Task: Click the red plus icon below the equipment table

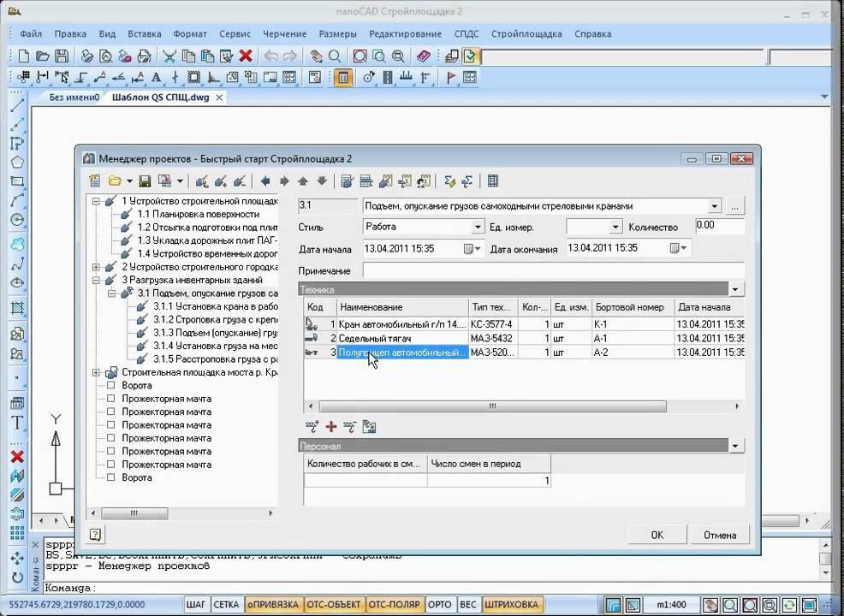Action: 331,426
